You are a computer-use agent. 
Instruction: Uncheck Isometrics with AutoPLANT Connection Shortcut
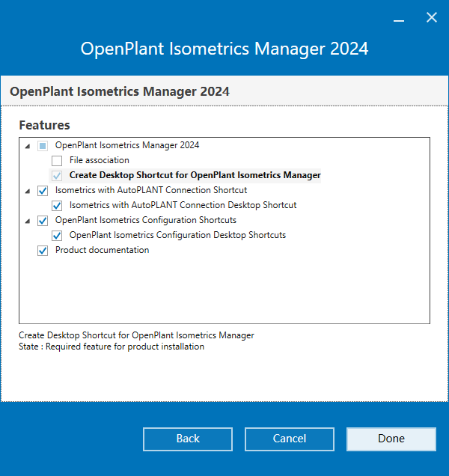coord(43,191)
